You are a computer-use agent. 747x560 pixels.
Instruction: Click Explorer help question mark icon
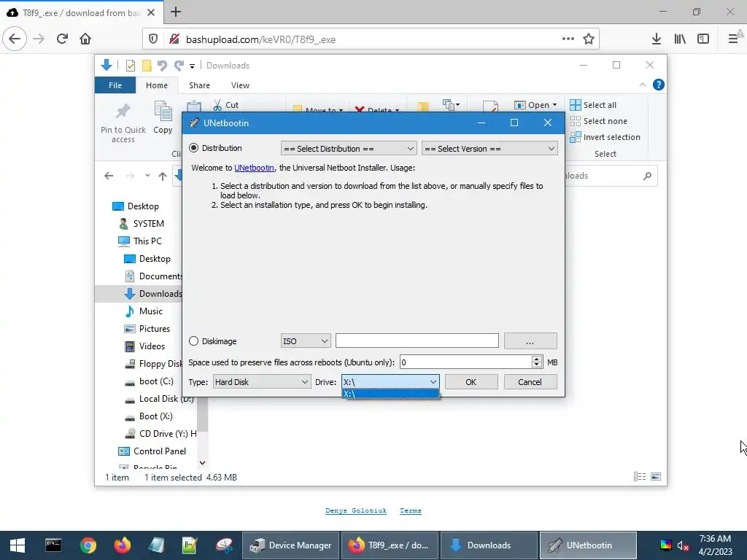click(x=659, y=85)
